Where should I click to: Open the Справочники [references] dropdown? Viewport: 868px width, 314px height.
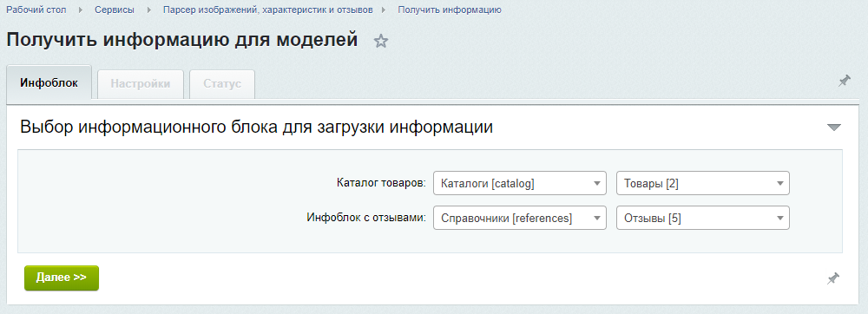pyautogui.click(x=520, y=218)
